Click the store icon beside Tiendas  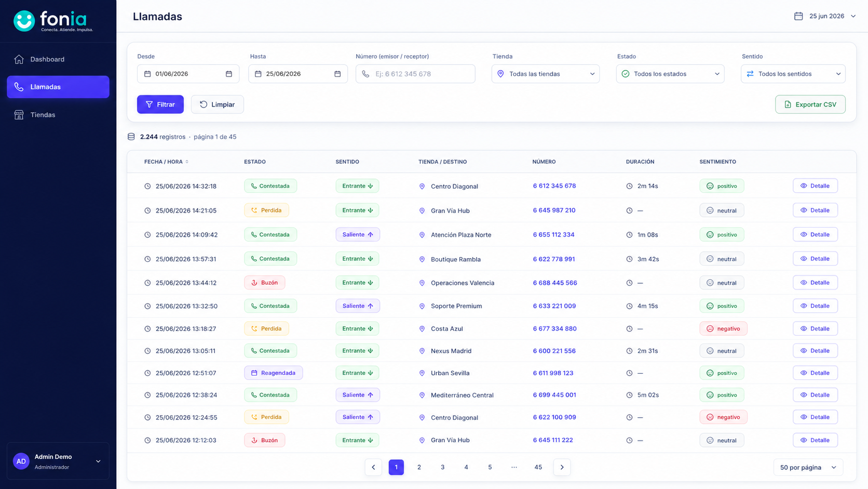pos(19,115)
